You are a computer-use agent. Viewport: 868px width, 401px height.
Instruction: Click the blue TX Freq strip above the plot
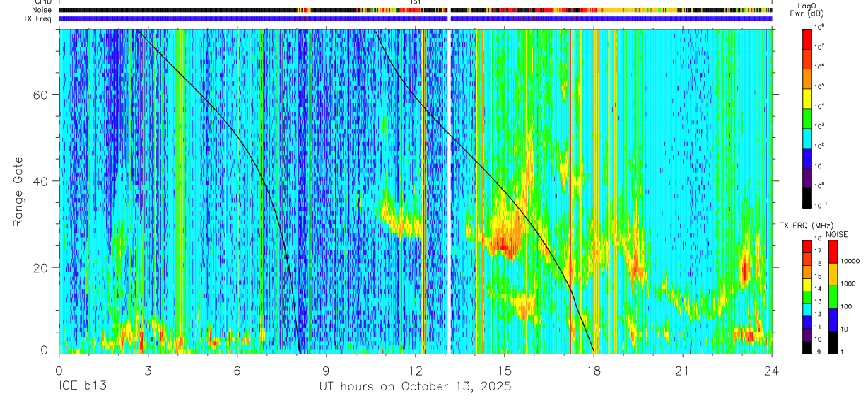pos(416,19)
